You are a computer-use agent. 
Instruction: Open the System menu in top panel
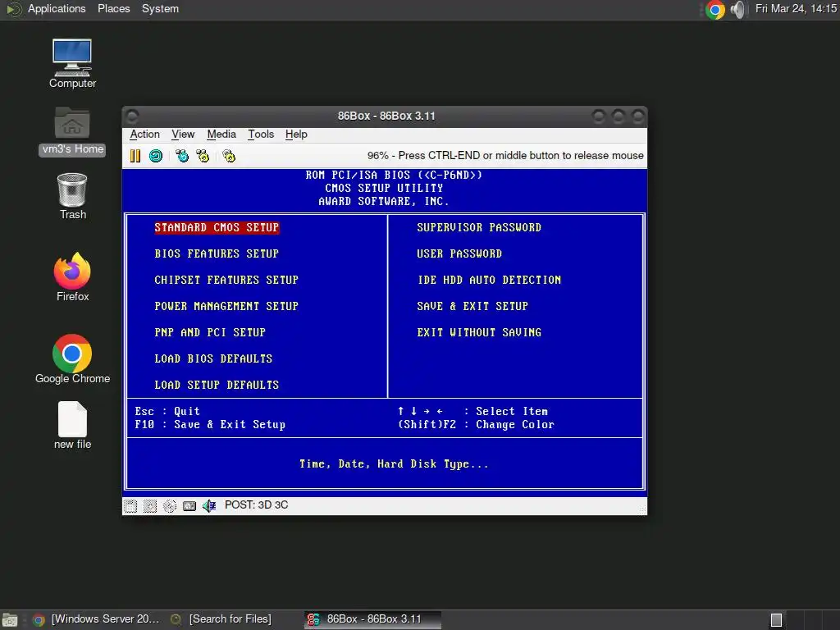[x=160, y=8]
